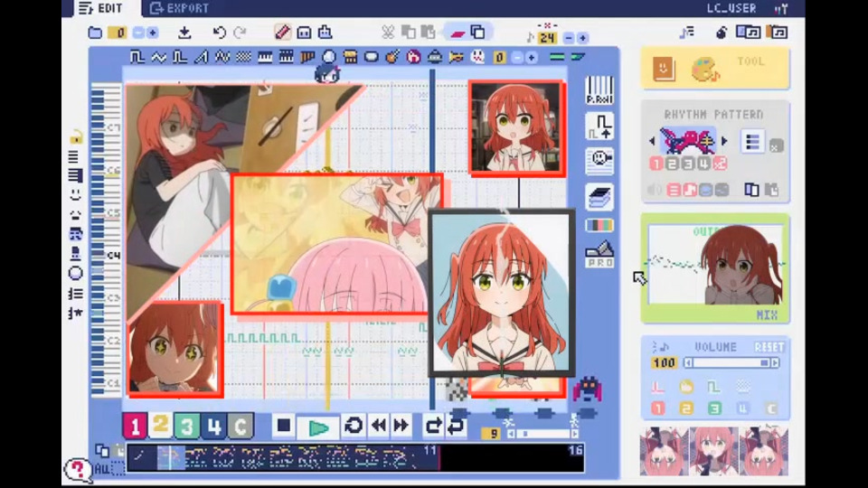Select the red eraser tool
The height and width of the screenshot is (488, 868).
pos(458,33)
